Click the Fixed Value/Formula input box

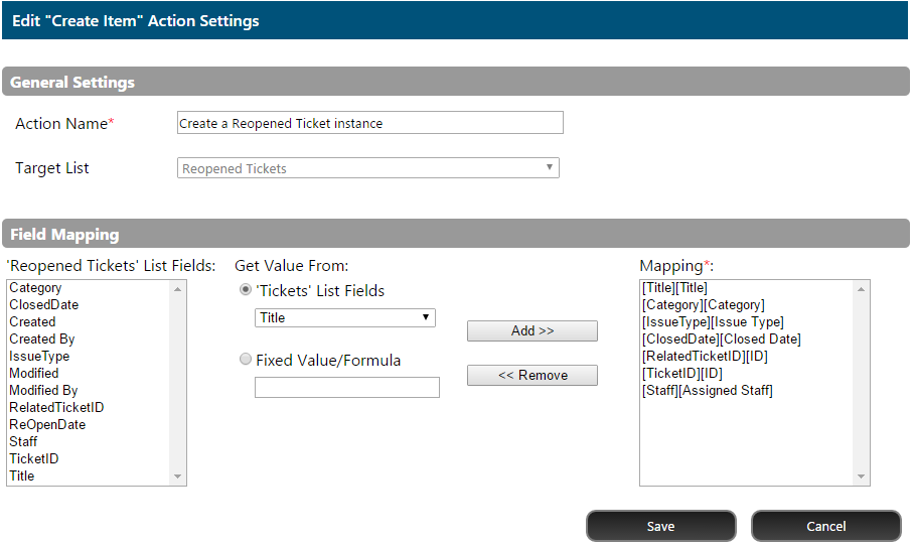(x=347, y=387)
